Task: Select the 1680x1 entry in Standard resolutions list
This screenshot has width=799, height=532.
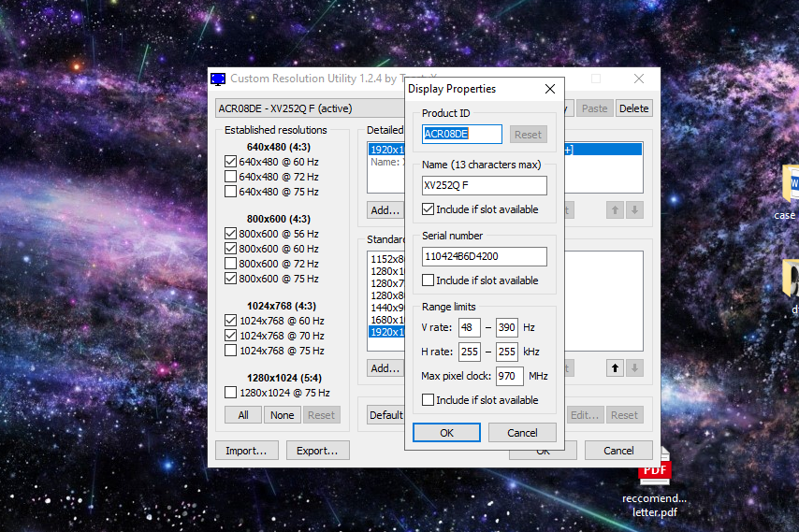Action: click(385, 320)
